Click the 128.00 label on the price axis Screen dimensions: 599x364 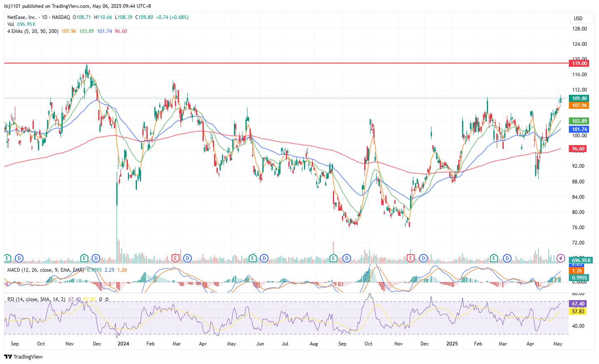tap(580, 29)
